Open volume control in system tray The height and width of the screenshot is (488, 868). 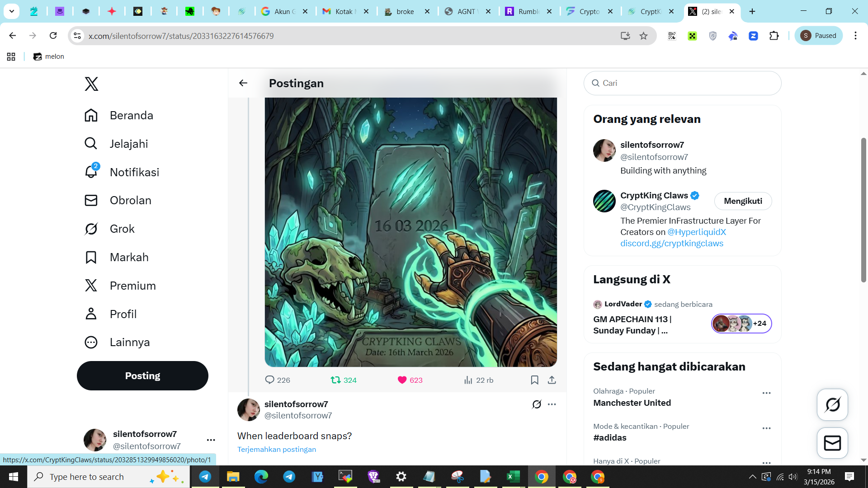(x=793, y=477)
